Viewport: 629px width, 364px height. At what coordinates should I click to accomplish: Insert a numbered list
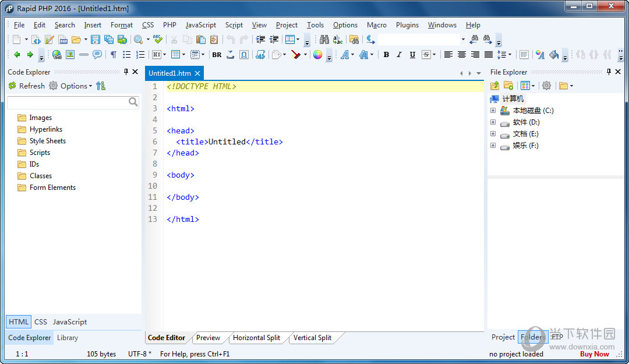(x=140, y=55)
